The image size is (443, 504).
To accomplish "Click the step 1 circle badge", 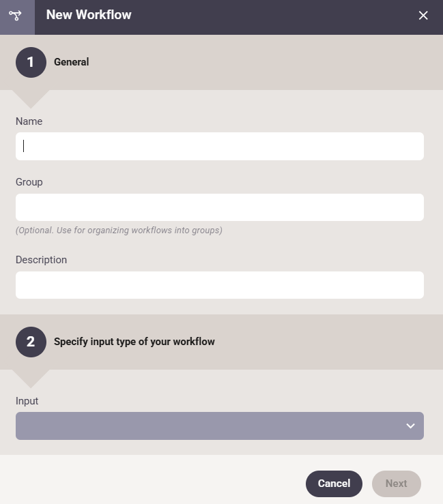I will coord(31,62).
